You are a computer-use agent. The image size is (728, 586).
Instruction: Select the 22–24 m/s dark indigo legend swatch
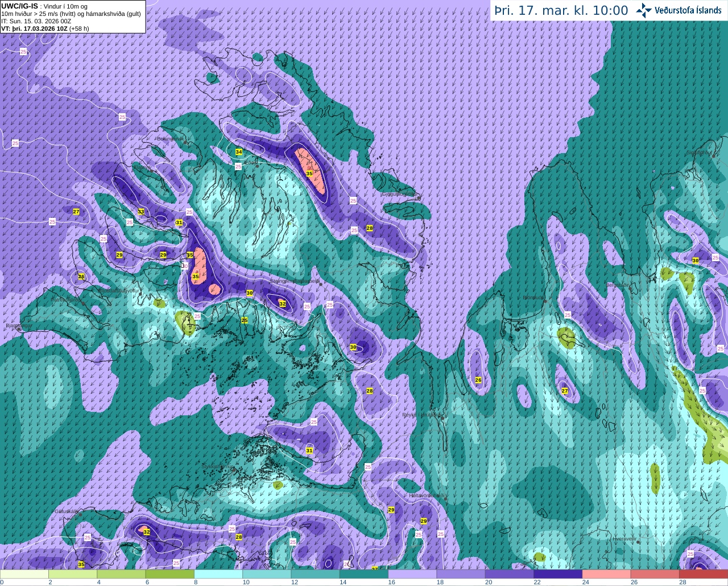[x=559, y=574]
